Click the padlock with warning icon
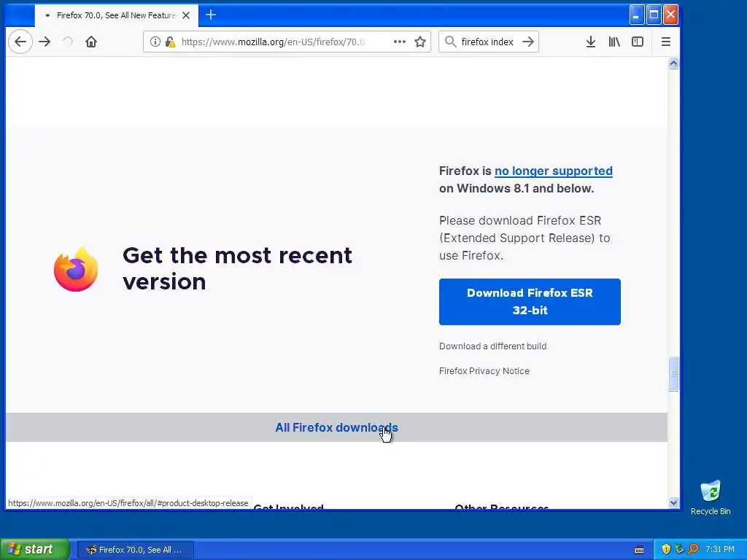This screenshot has height=560, width=747. (170, 42)
